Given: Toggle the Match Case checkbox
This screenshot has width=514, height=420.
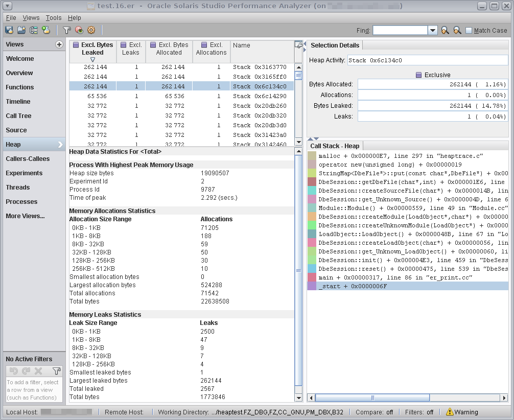Looking at the screenshot, I should pyautogui.click(x=469, y=31).
